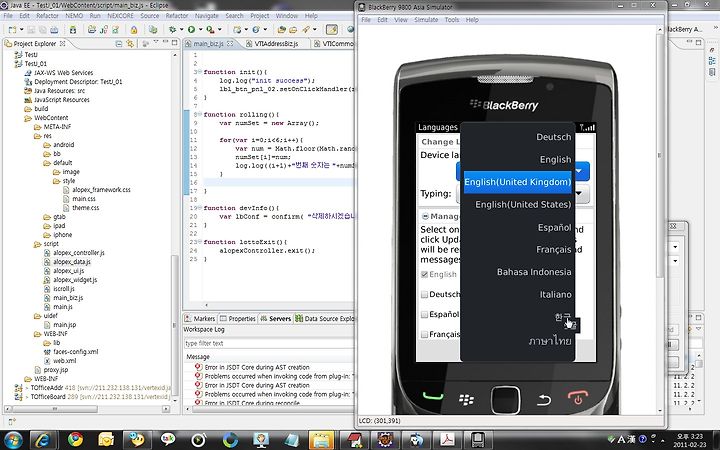Switch to the VTIAddressBiz.js editor tab
The image size is (720, 450).
276,44
